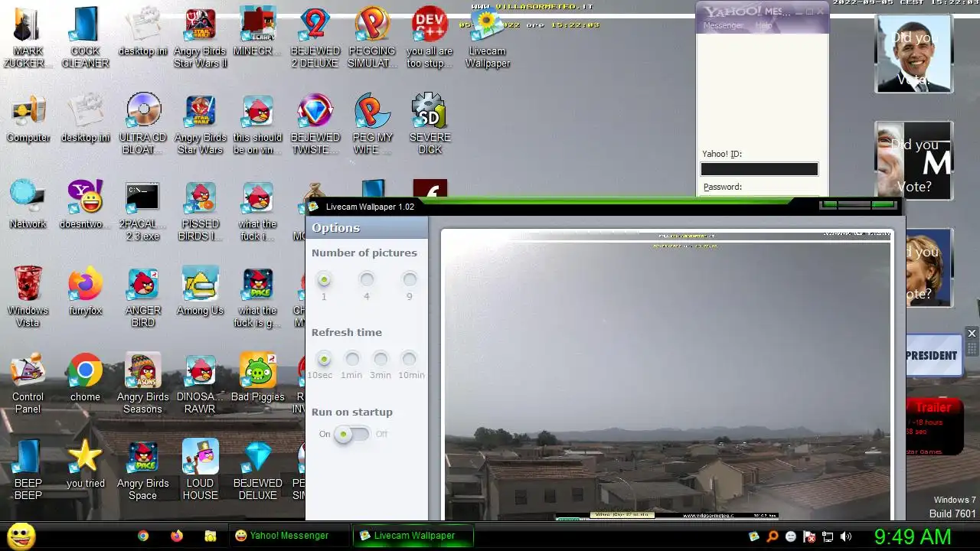
Task: Open the Yahoo 'doesntwo...' desktop icon
Action: 85,204
